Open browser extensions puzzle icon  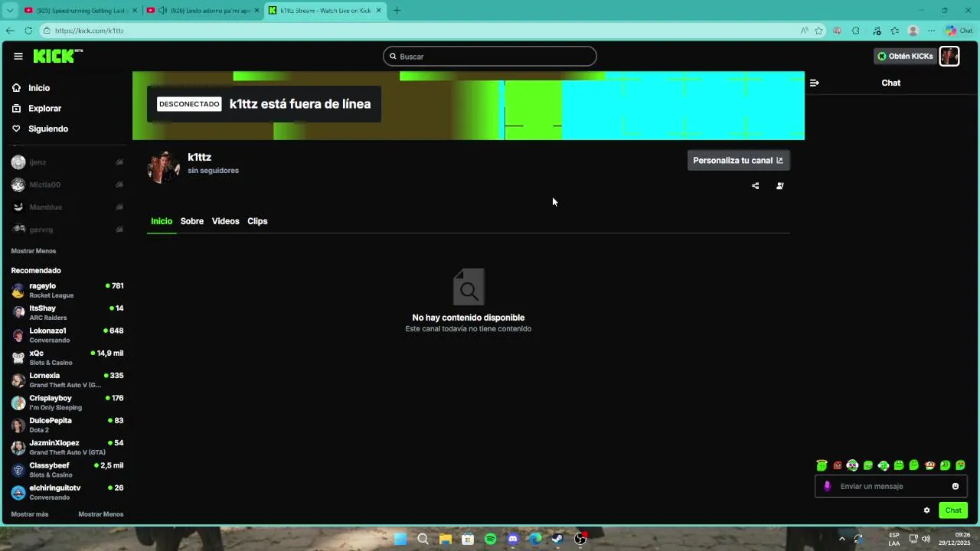pos(855,31)
